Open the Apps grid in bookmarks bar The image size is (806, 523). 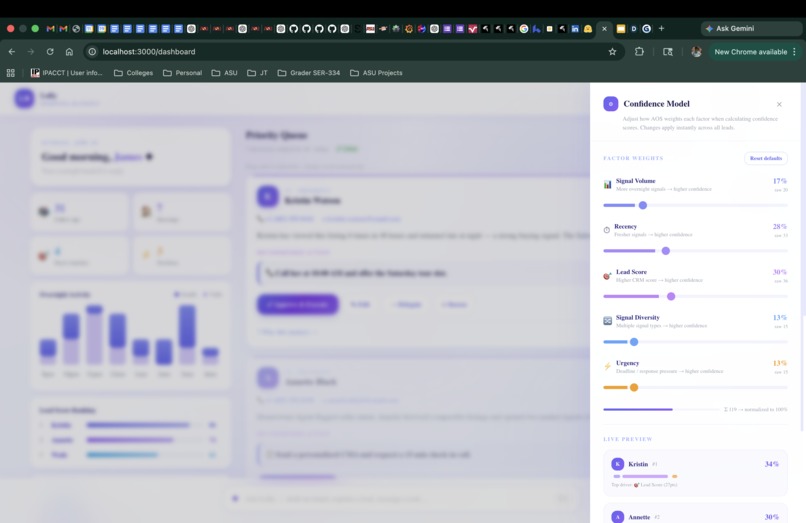point(11,73)
